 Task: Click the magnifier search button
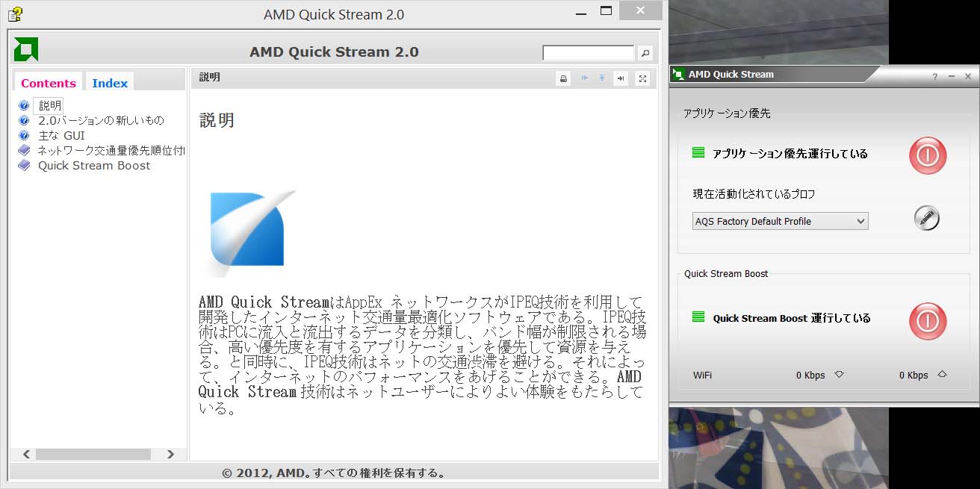pyautogui.click(x=645, y=53)
